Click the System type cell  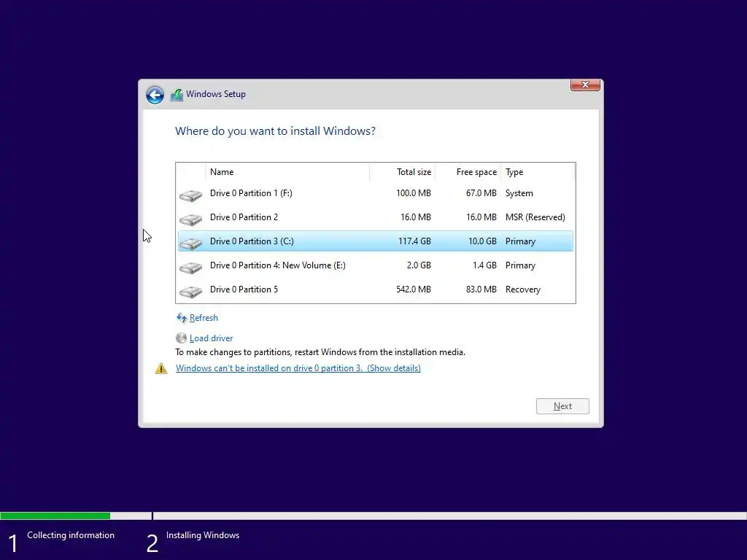click(519, 192)
